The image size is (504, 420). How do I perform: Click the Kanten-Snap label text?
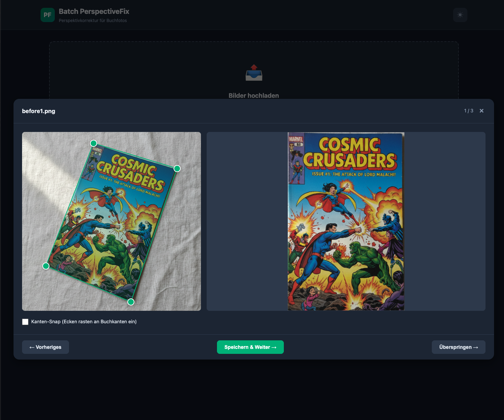(84, 322)
